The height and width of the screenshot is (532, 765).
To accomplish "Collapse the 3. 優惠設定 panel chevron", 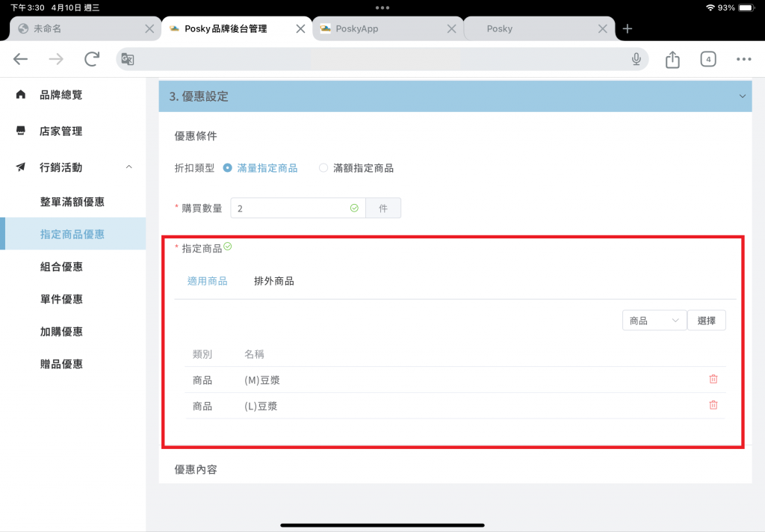I will point(742,96).
